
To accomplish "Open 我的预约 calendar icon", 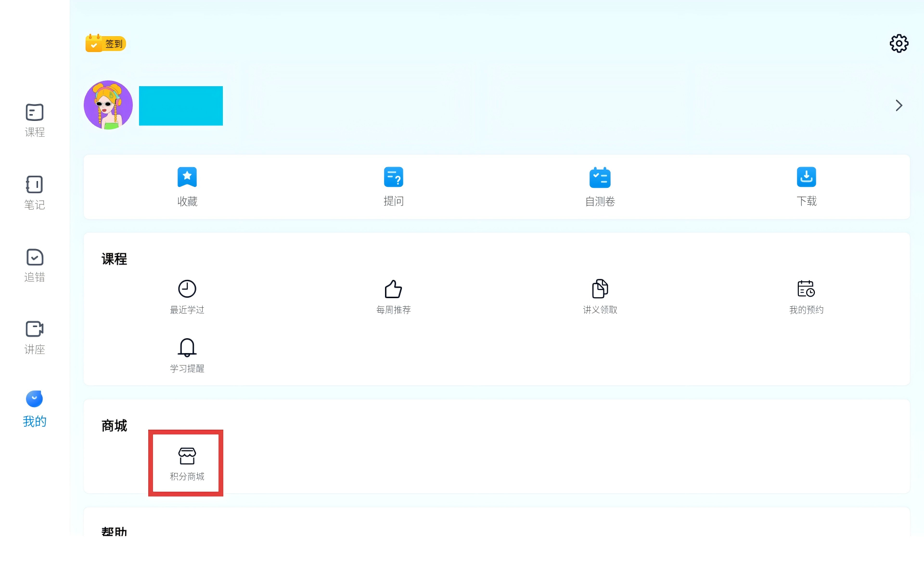I will 806,289.
